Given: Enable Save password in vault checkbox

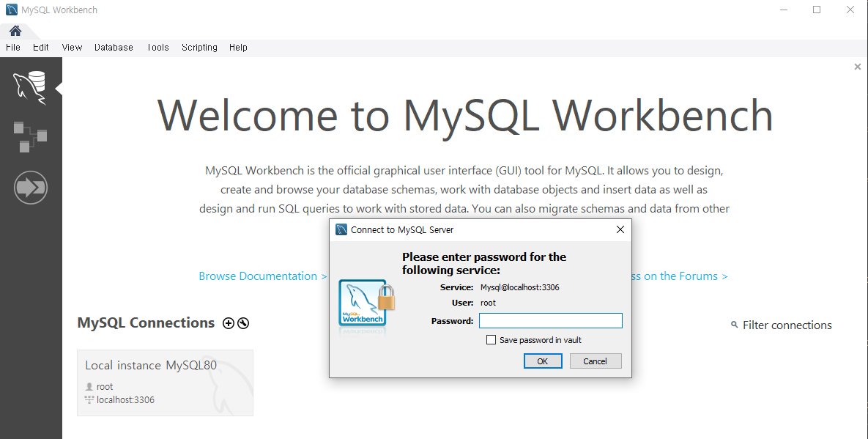Looking at the screenshot, I should click(491, 340).
